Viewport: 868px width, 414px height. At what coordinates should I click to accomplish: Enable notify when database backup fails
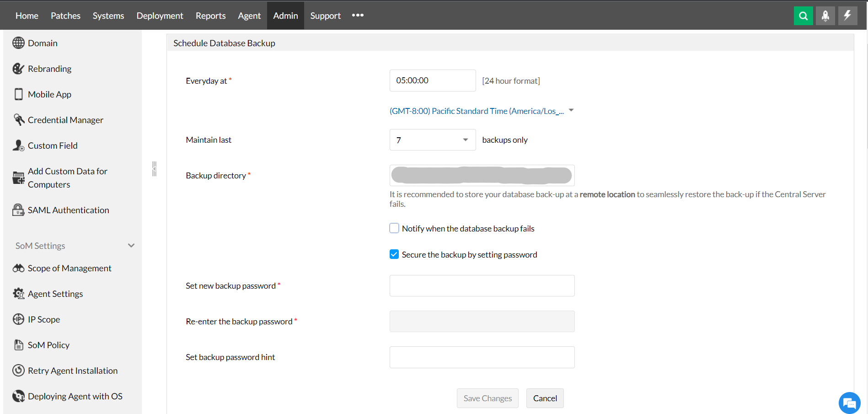coord(394,228)
